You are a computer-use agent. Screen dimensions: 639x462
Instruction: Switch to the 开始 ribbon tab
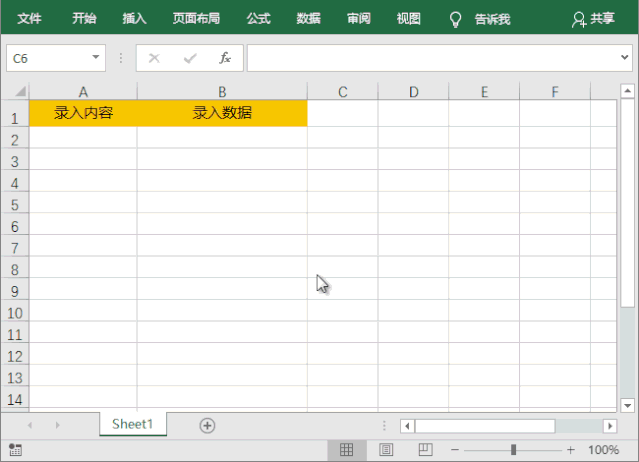point(84,18)
